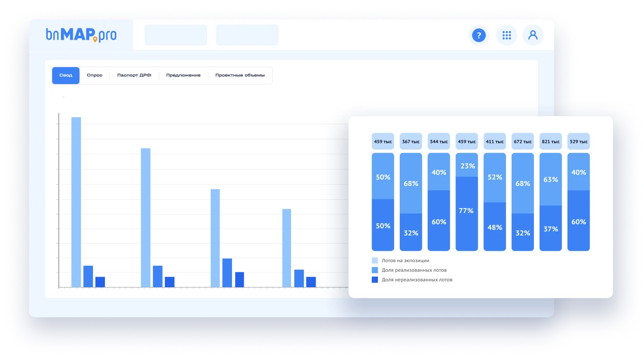Image resolution: width=644 pixels, height=356 pixels.
Task: Switch to the Спрос tab
Action: 94,76
